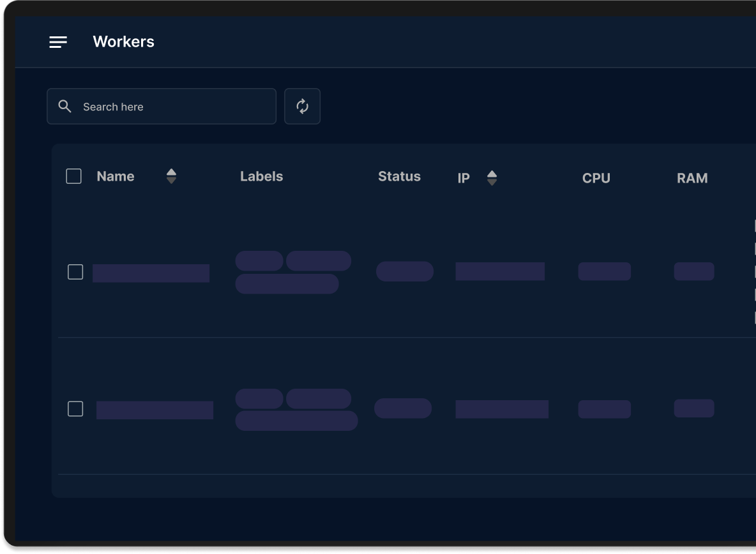
Task: Click the second row's IP placeholder
Action: click(x=502, y=409)
